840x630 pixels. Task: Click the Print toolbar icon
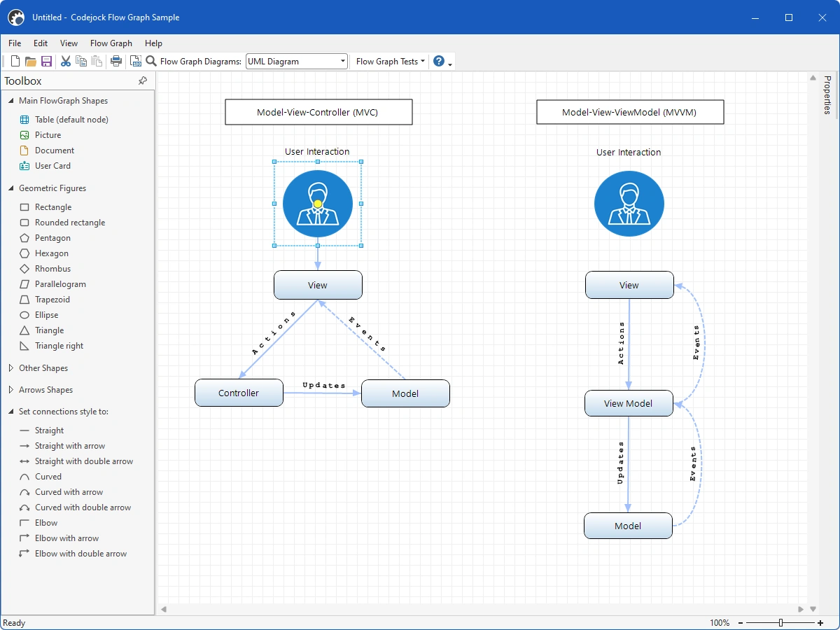[x=116, y=61]
